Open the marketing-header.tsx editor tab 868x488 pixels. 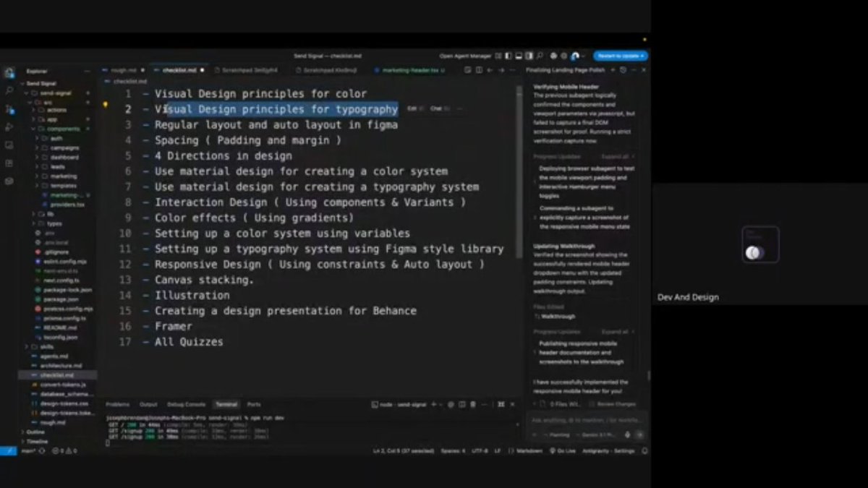coord(409,70)
